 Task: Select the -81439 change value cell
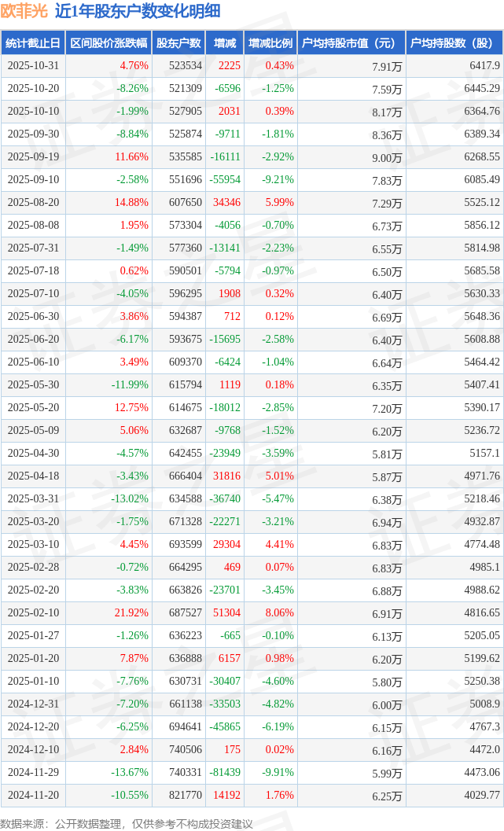point(224,772)
